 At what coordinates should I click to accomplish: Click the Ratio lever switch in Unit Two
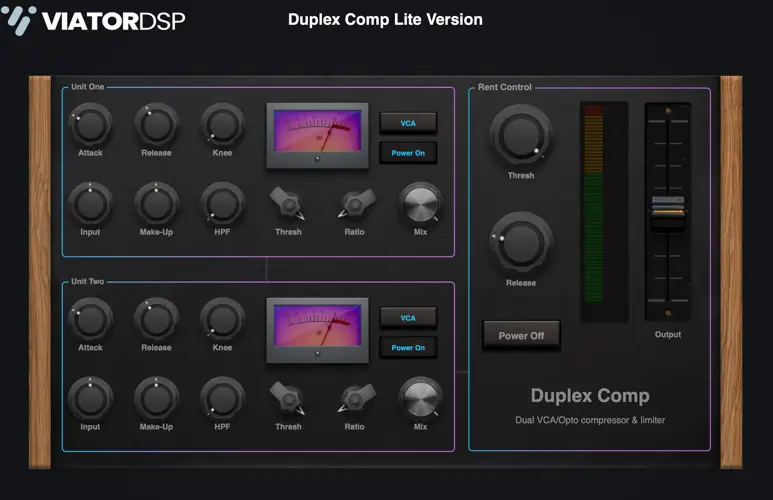click(354, 399)
